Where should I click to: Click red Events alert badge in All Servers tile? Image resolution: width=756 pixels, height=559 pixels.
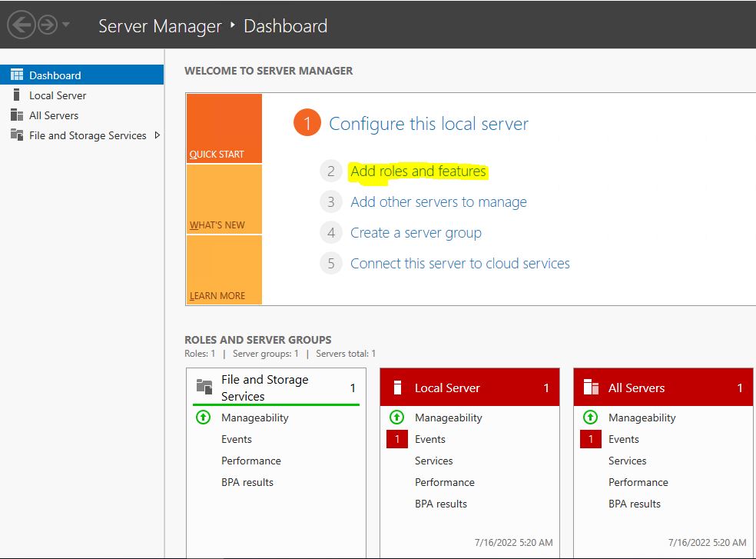(x=591, y=439)
